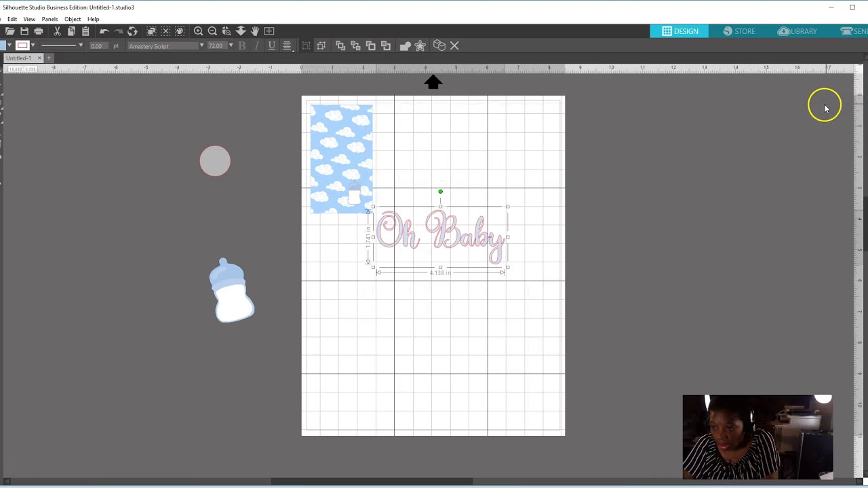Copy the selected object
This screenshot has height=488, width=868.
point(71,31)
